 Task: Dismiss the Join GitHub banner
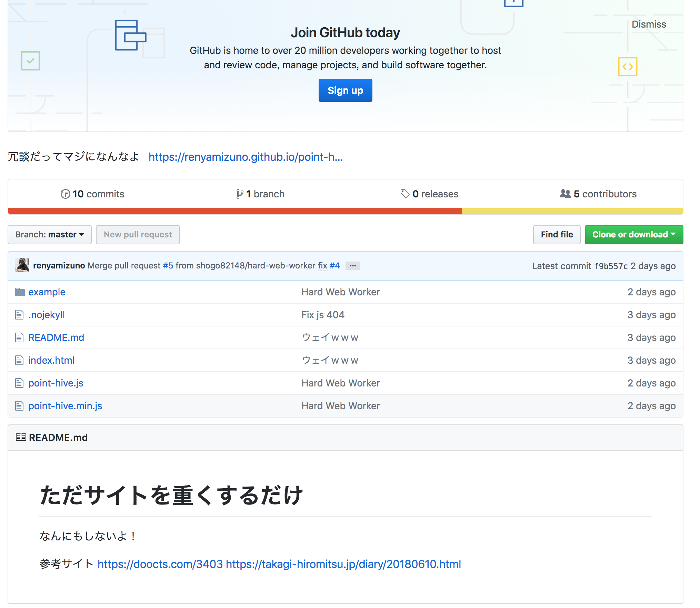point(649,24)
